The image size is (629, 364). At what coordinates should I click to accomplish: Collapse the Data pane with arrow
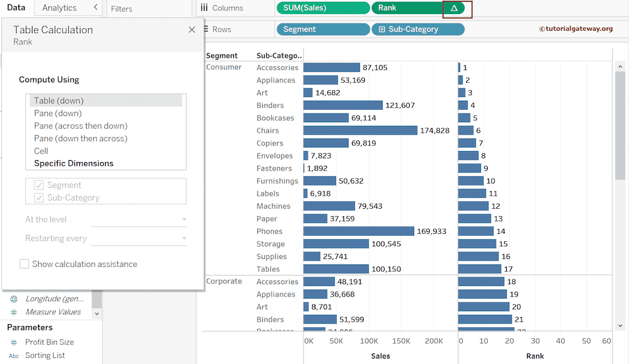tap(95, 7)
